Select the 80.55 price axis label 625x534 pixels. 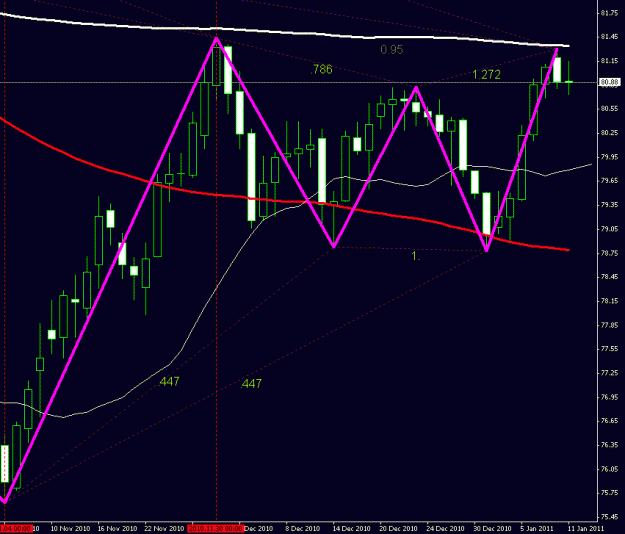click(609, 109)
